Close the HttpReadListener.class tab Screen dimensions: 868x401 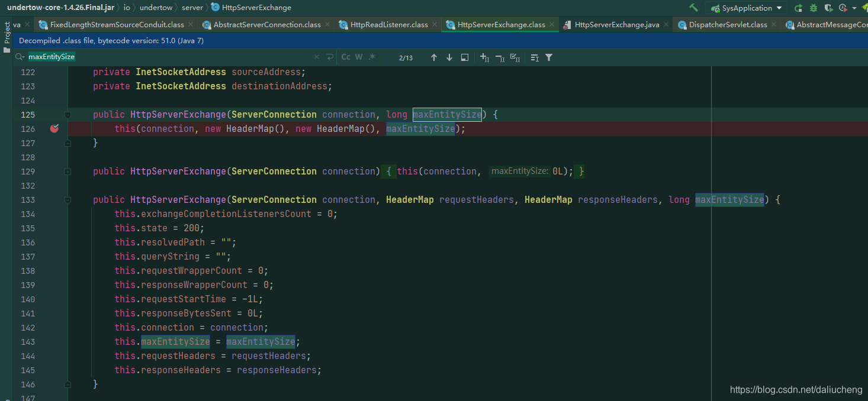(435, 25)
